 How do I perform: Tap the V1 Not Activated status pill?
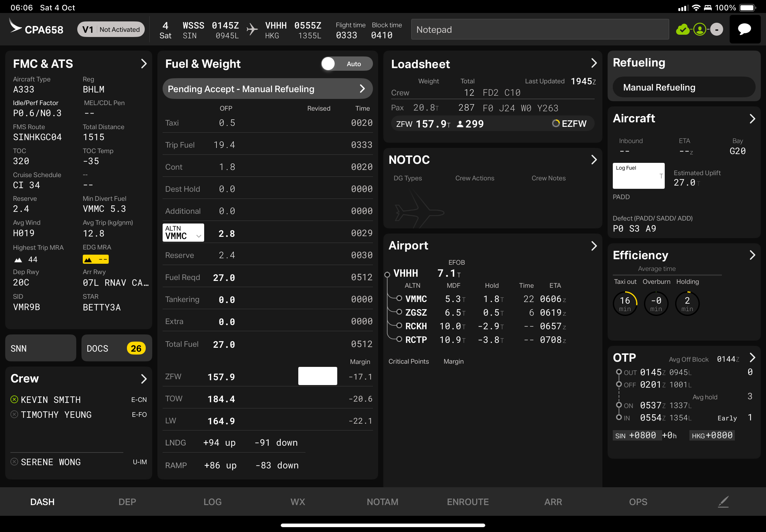click(111, 29)
